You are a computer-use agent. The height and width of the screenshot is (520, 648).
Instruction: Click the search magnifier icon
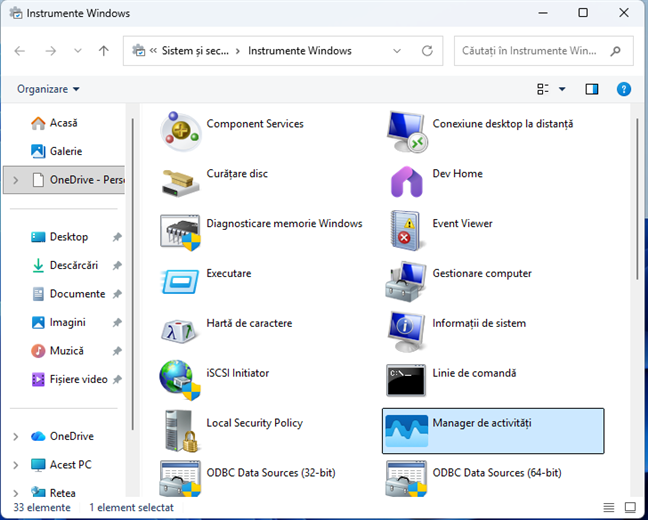pyautogui.click(x=615, y=51)
